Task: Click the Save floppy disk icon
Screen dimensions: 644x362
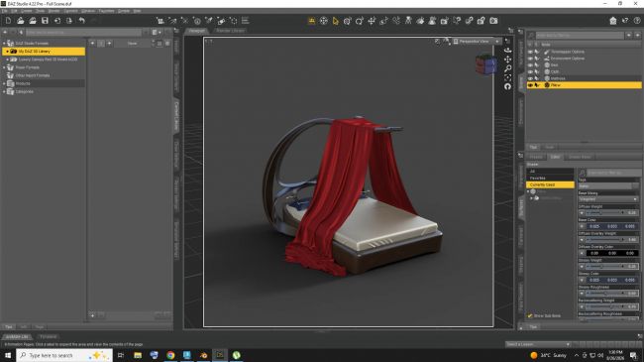Action: [45, 21]
